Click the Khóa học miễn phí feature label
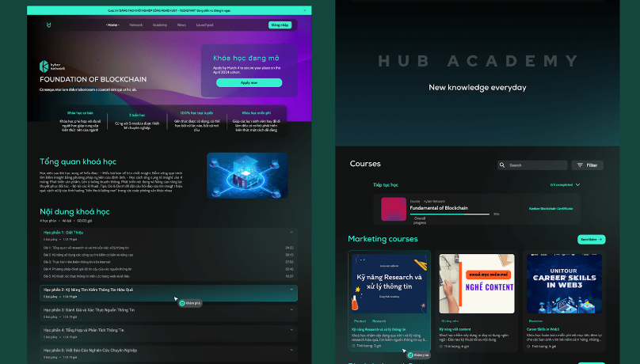640x364 pixels. tap(257, 113)
